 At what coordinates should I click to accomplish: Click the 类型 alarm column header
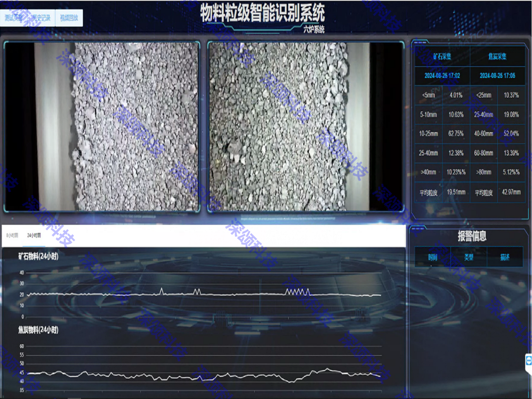(469, 257)
